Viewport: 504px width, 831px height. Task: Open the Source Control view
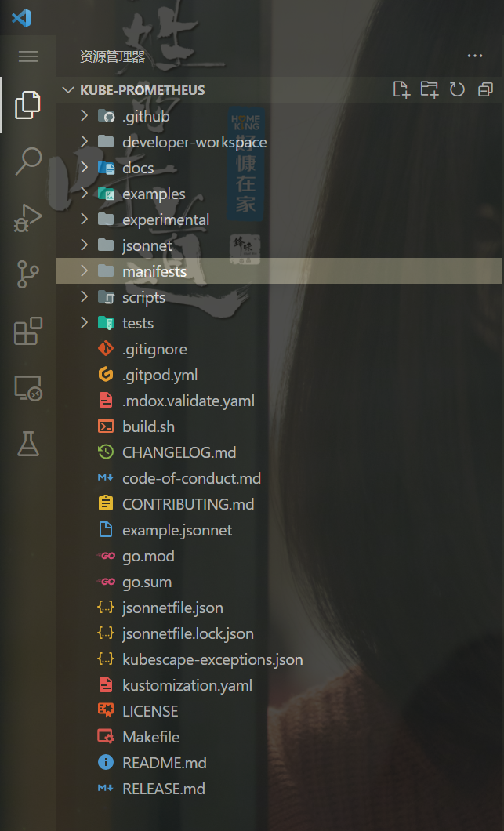point(27,274)
